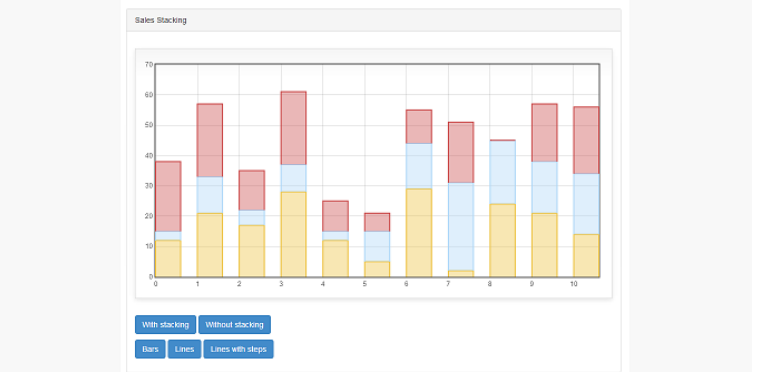757x372 pixels.
Task: Click the Sales Stacking panel header
Action: coord(374,20)
